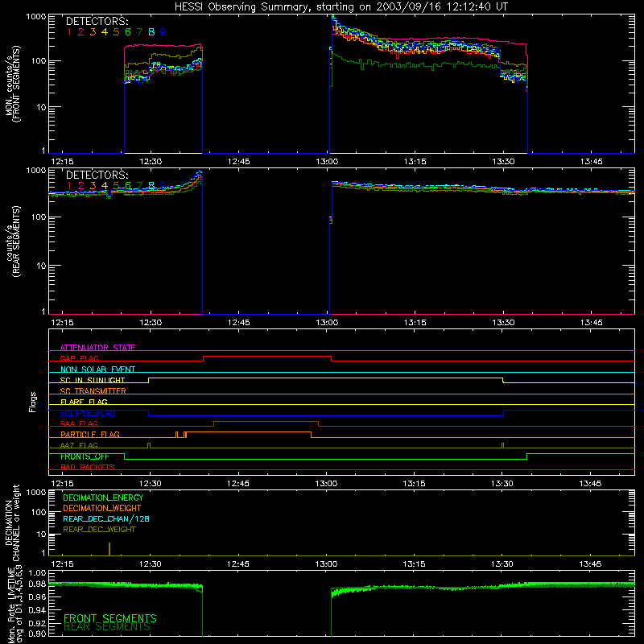644x644 pixels.
Task: Click DETECTORS label in front segments plot
Action: [x=97, y=22]
